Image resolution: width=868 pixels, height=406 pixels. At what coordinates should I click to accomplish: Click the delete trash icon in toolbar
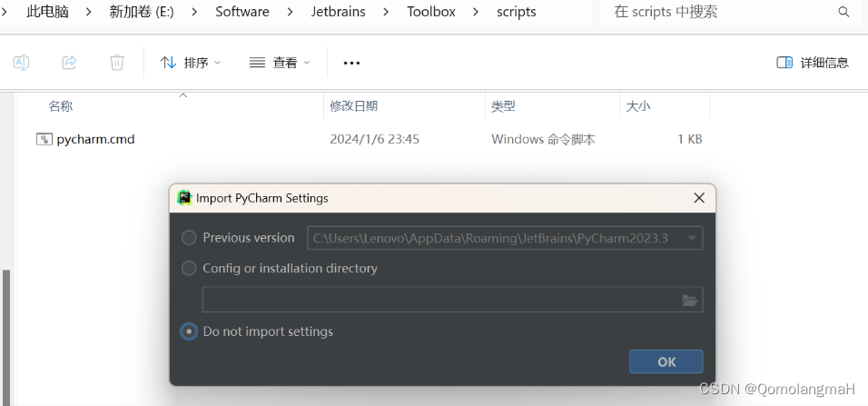[x=117, y=62]
